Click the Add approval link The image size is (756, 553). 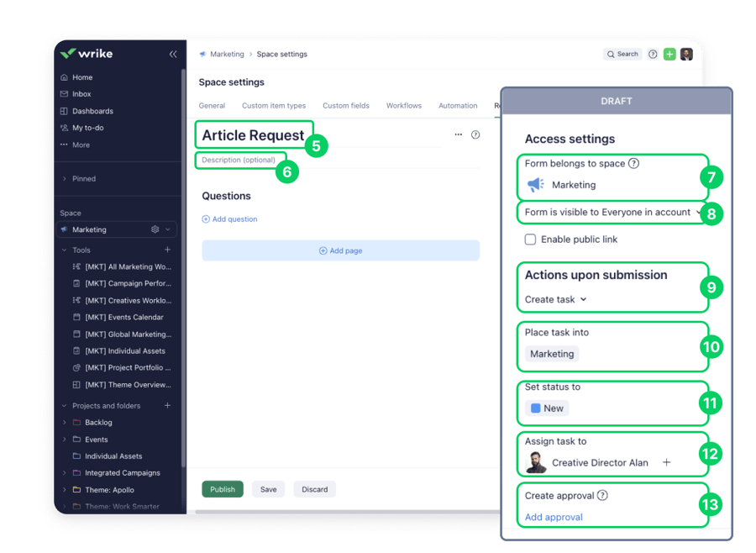554,517
